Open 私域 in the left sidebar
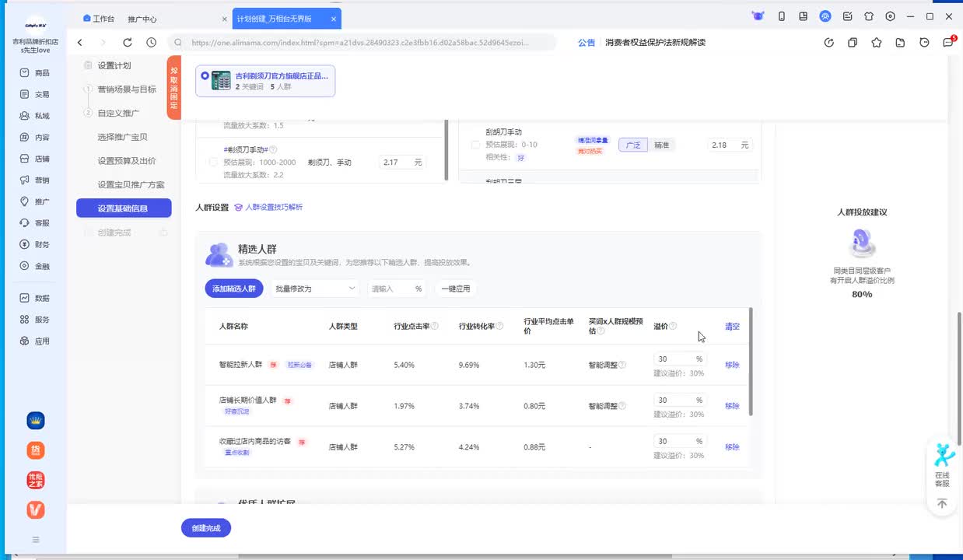The width and height of the screenshot is (963, 560). click(34, 116)
